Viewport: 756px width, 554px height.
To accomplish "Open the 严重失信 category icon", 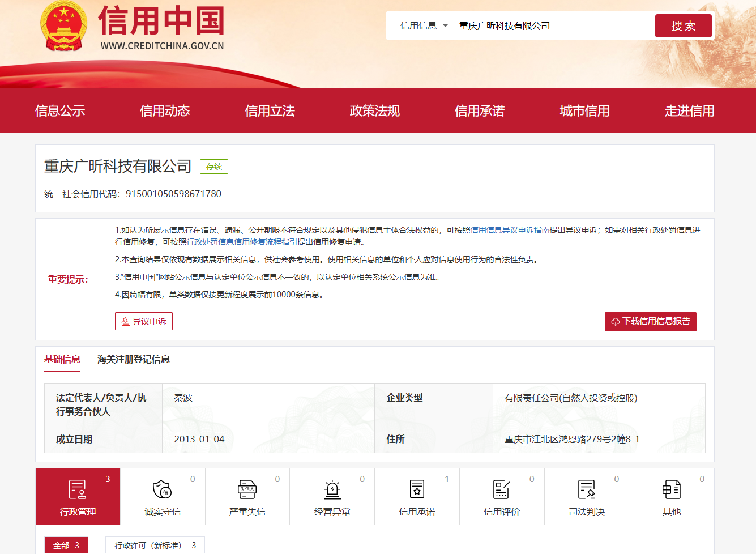I will point(247,489).
